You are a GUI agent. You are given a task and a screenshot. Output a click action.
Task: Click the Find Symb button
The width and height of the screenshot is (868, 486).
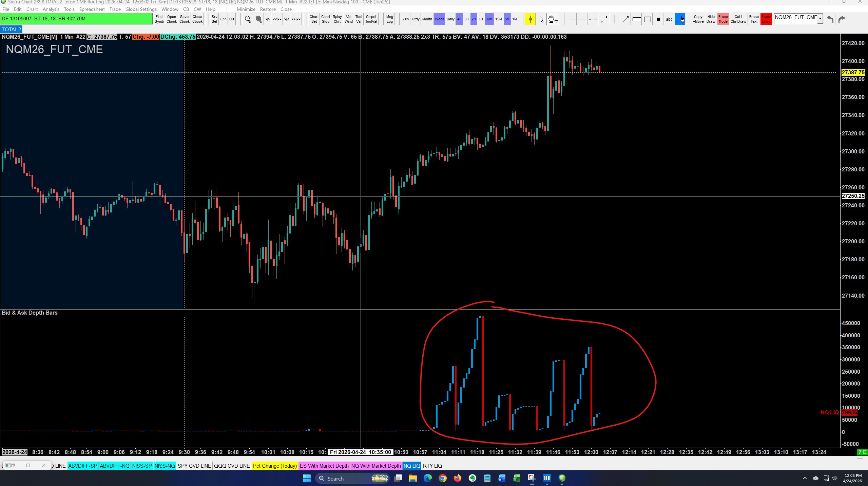[159, 19]
